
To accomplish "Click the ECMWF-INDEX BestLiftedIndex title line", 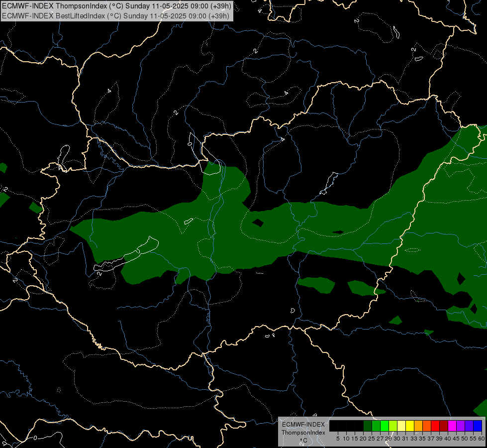I will [115, 15].
